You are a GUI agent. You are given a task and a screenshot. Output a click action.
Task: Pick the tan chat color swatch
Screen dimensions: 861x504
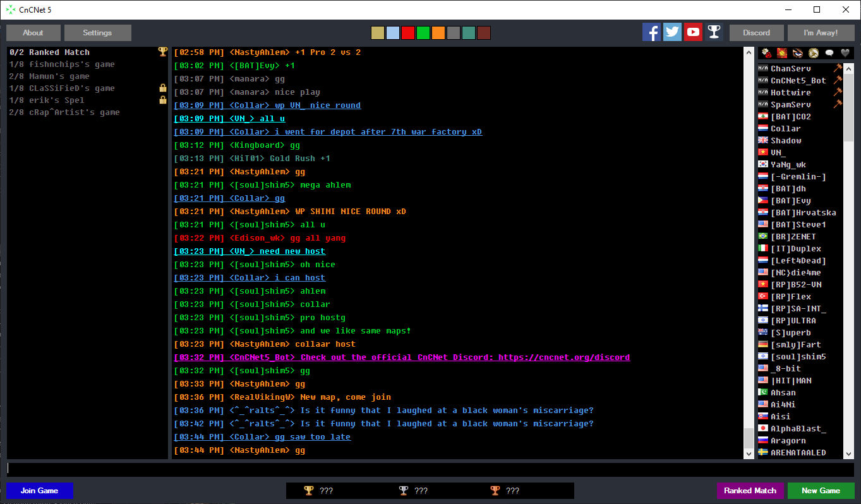point(377,33)
